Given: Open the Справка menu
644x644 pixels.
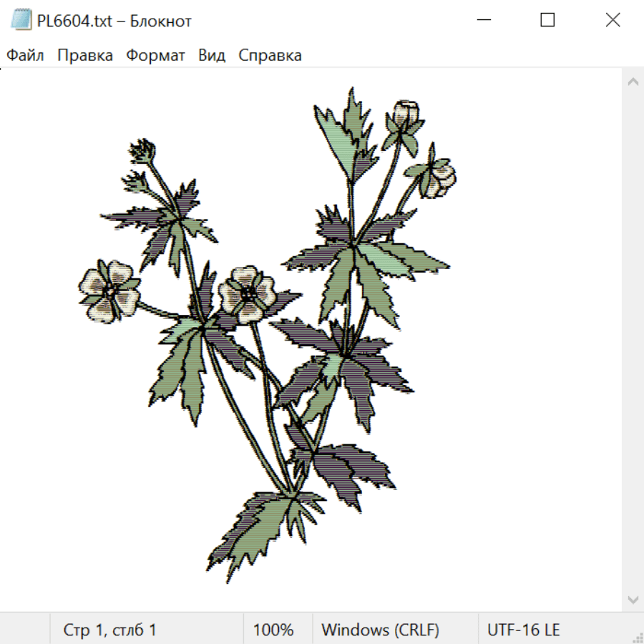Looking at the screenshot, I should pos(270,55).
